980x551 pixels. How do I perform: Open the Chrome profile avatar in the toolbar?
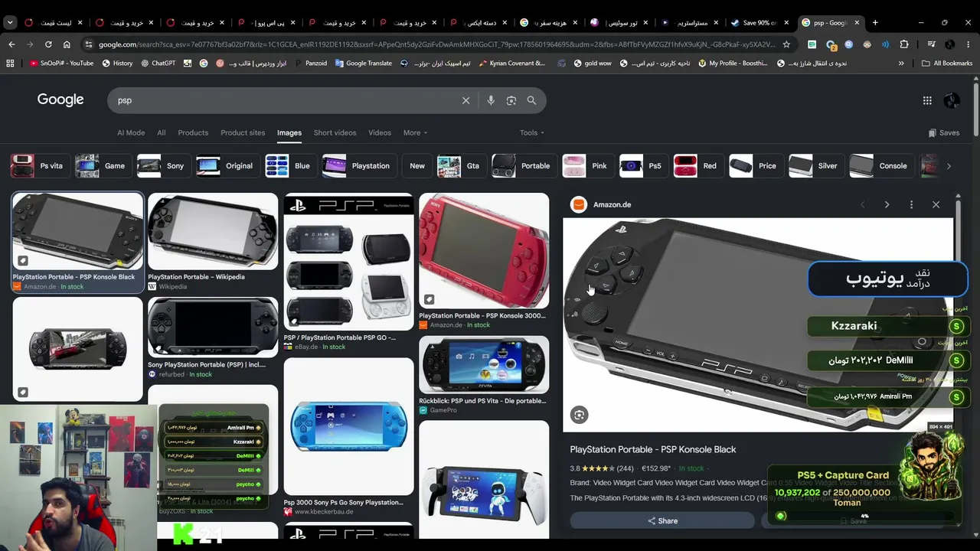pyautogui.click(x=949, y=44)
